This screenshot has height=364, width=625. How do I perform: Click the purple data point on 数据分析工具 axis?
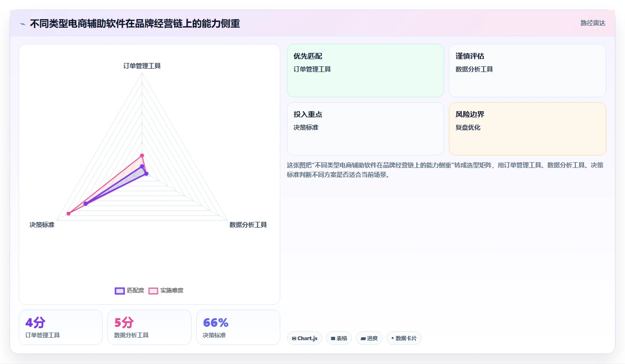click(146, 174)
